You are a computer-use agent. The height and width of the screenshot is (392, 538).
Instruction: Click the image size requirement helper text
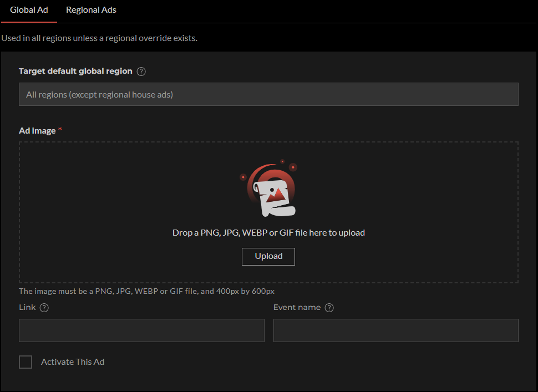pyautogui.click(x=146, y=291)
